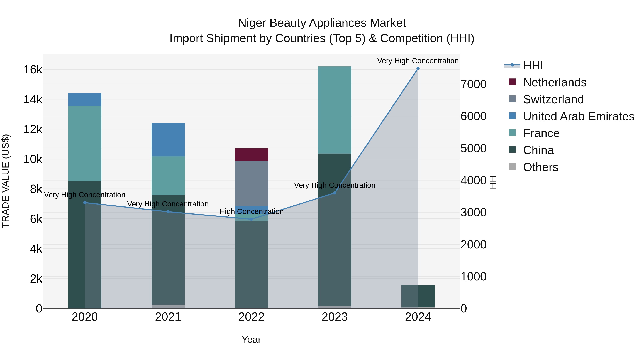
Task: Click the 2024 x-axis tick label
Action: click(418, 317)
